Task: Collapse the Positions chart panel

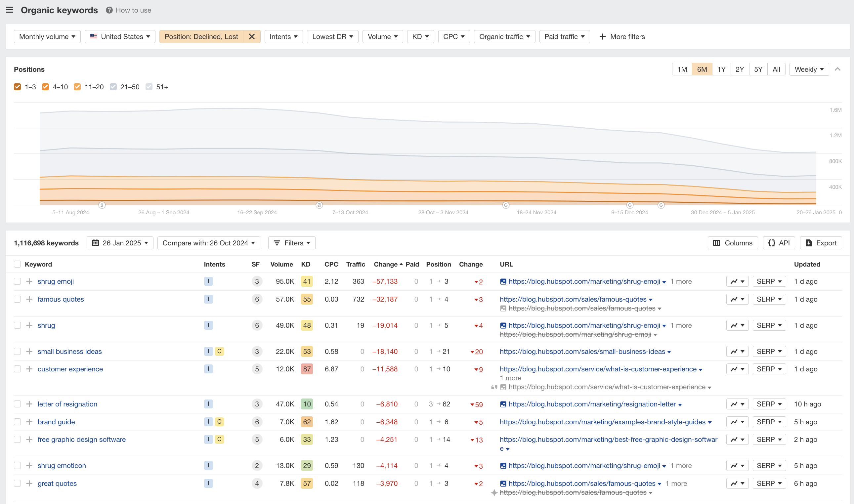Action: pos(838,69)
